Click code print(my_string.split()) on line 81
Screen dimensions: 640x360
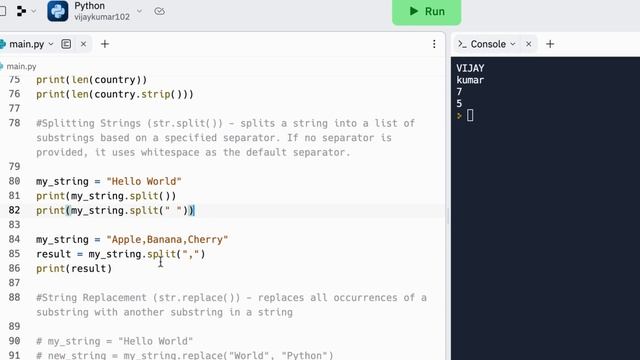point(106,196)
